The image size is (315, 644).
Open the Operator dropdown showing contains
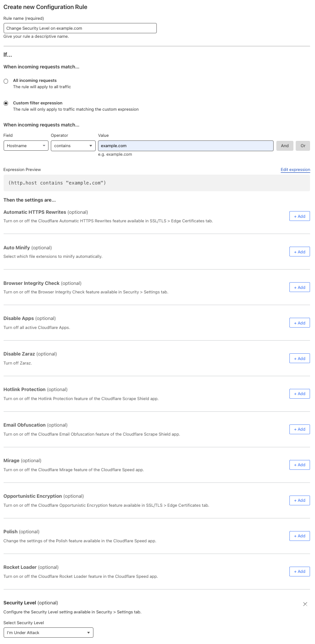click(73, 146)
